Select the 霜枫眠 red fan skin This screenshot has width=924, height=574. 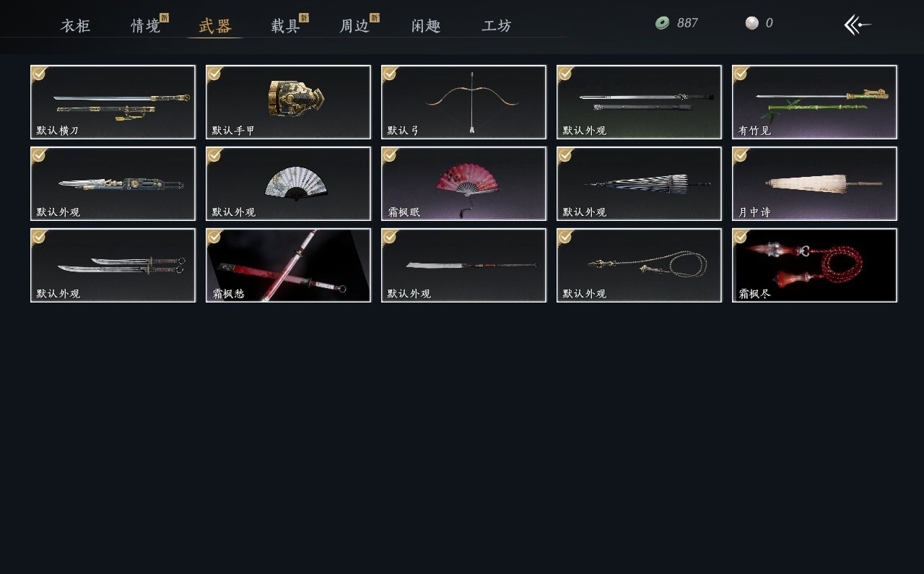pos(463,183)
